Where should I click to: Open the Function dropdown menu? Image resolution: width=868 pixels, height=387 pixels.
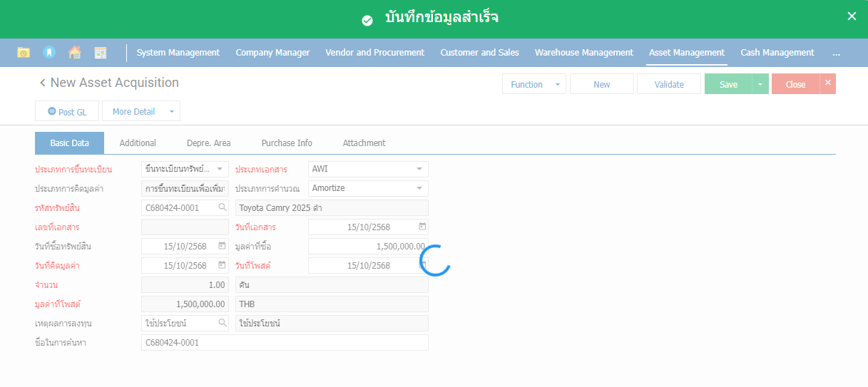pos(533,84)
